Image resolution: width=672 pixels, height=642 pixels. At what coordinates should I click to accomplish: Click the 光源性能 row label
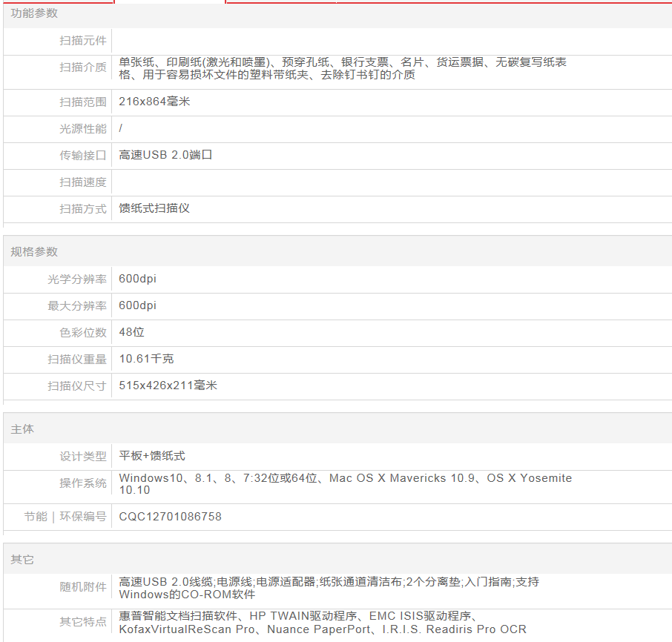coord(83,129)
